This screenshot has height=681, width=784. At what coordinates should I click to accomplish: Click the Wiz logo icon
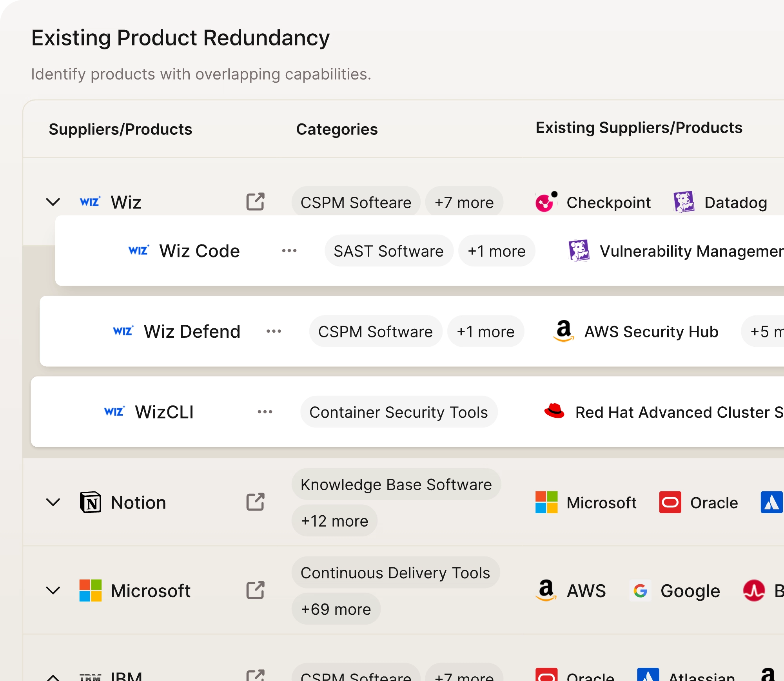pyautogui.click(x=90, y=202)
